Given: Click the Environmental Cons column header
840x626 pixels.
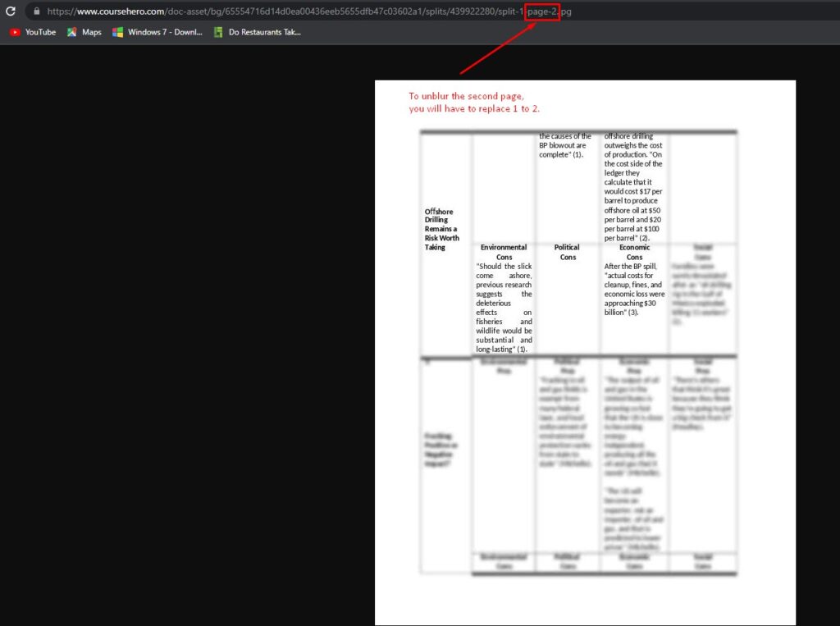Looking at the screenshot, I should (504, 252).
